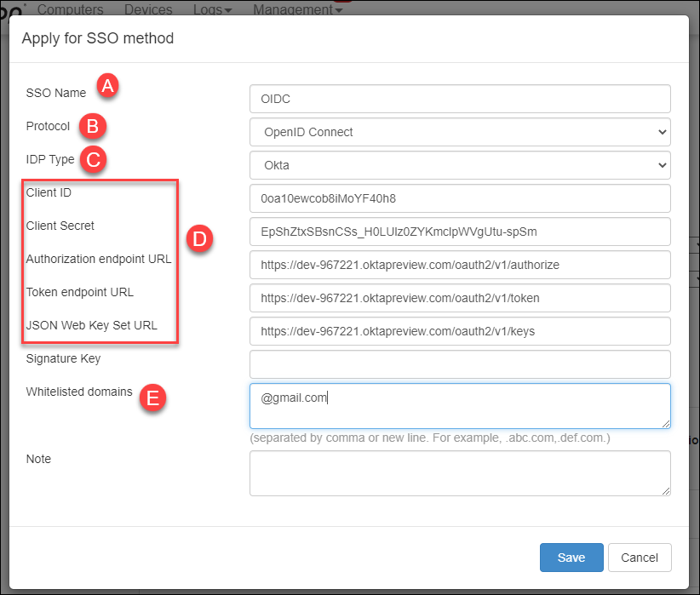The width and height of the screenshot is (700, 595).
Task: Click the red C marker beside IDP Type
Action: [x=94, y=160]
